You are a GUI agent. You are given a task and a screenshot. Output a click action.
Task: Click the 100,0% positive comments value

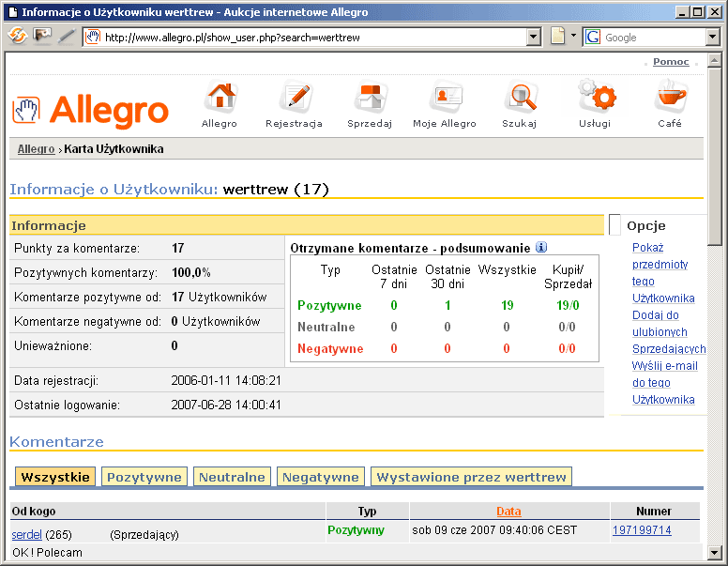(x=191, y=272)
